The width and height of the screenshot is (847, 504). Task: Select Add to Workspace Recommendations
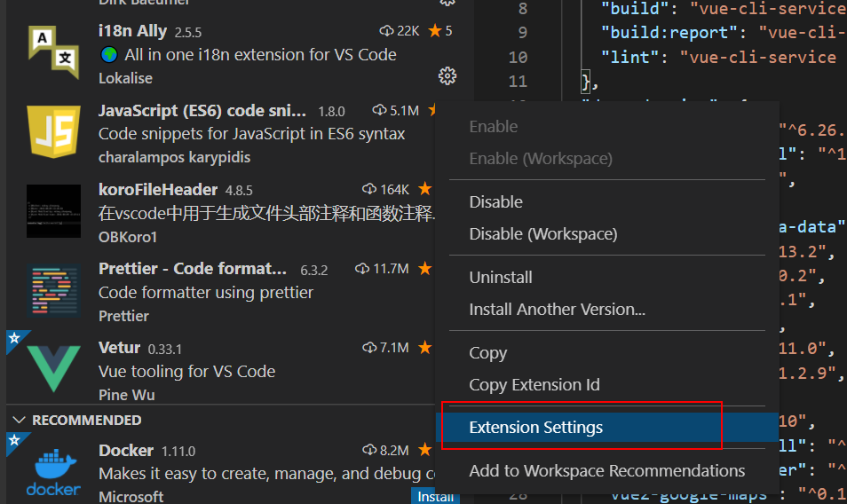[607, 470]
